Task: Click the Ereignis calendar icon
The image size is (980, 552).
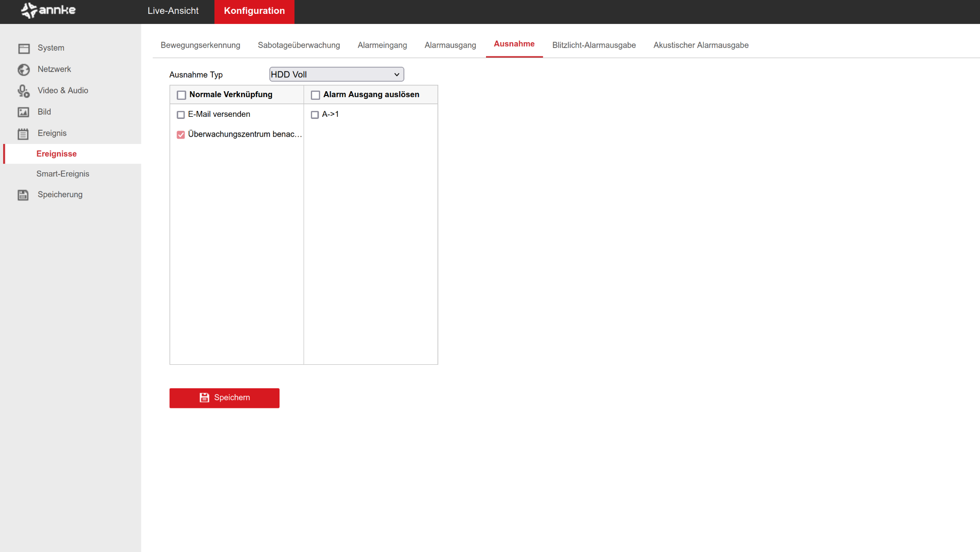Action: [x=23, y=134]
